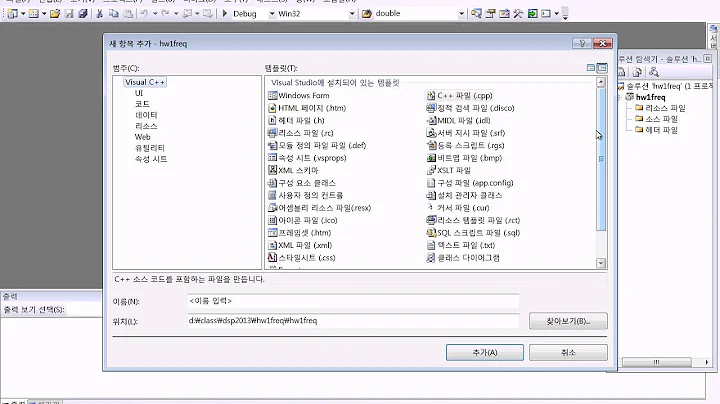
Task: Select the XML 파일 (.xml) template
Action: point(300,245)
